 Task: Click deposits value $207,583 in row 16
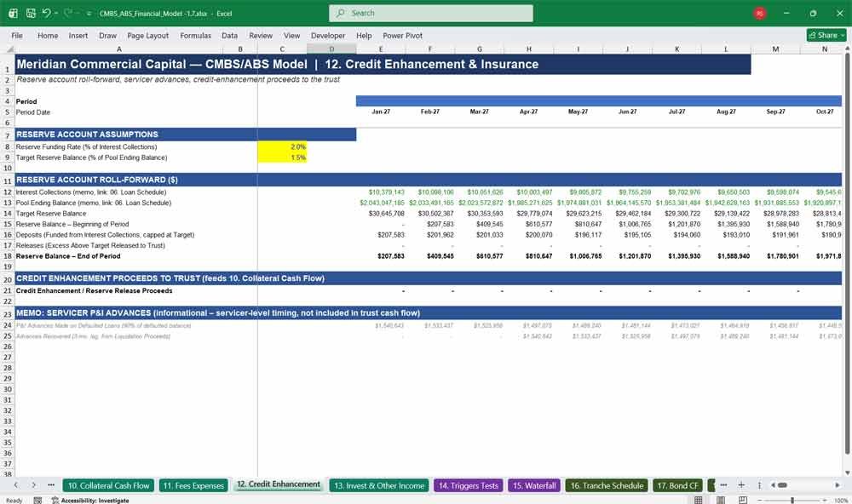click(x=391, y=235)
